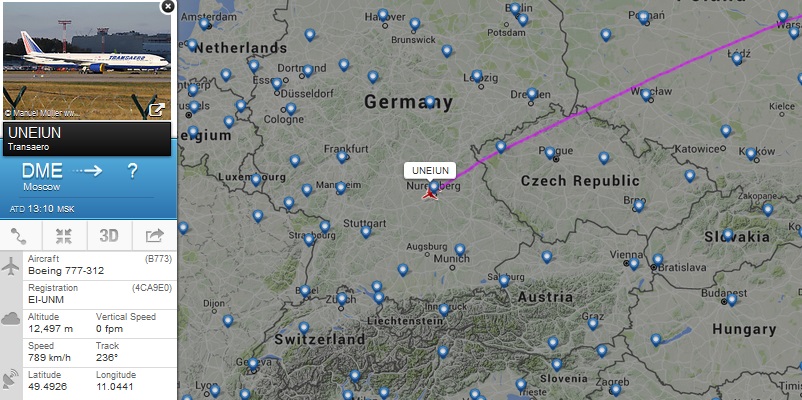
Task: Click the center-on-aircraft arrows icon
Action: [64, 236]
